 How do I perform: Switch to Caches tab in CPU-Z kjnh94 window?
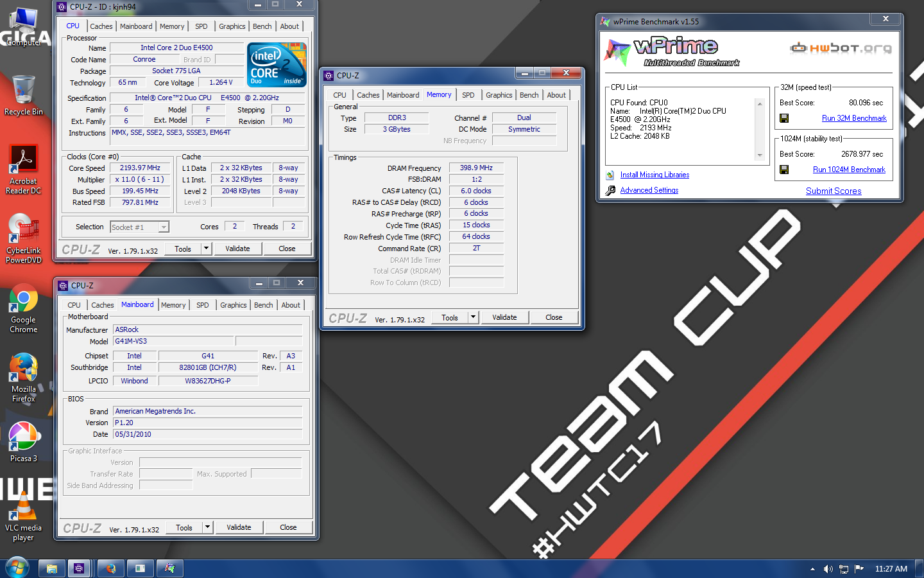[x=101, y=26]
